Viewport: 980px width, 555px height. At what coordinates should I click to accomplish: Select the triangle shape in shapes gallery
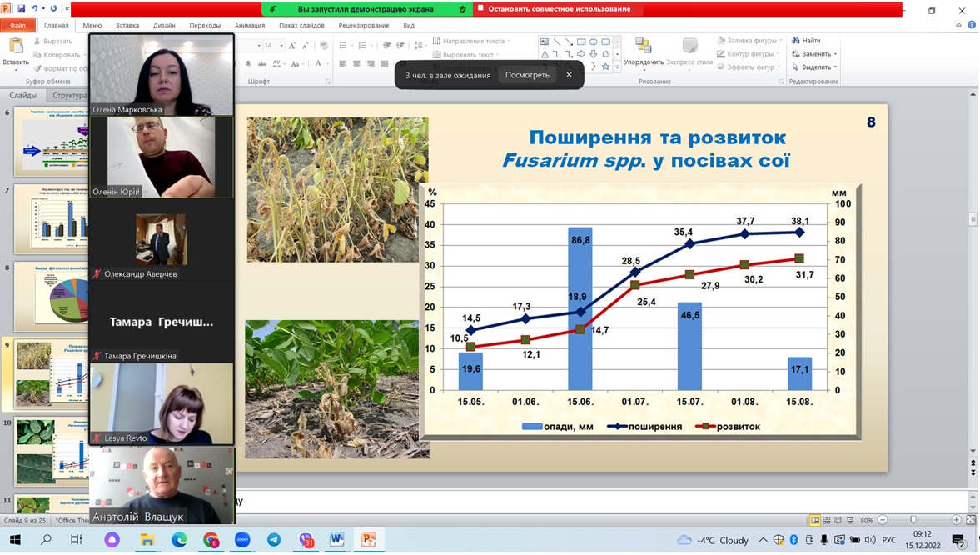pyautogui.click(x=545, y=54)
